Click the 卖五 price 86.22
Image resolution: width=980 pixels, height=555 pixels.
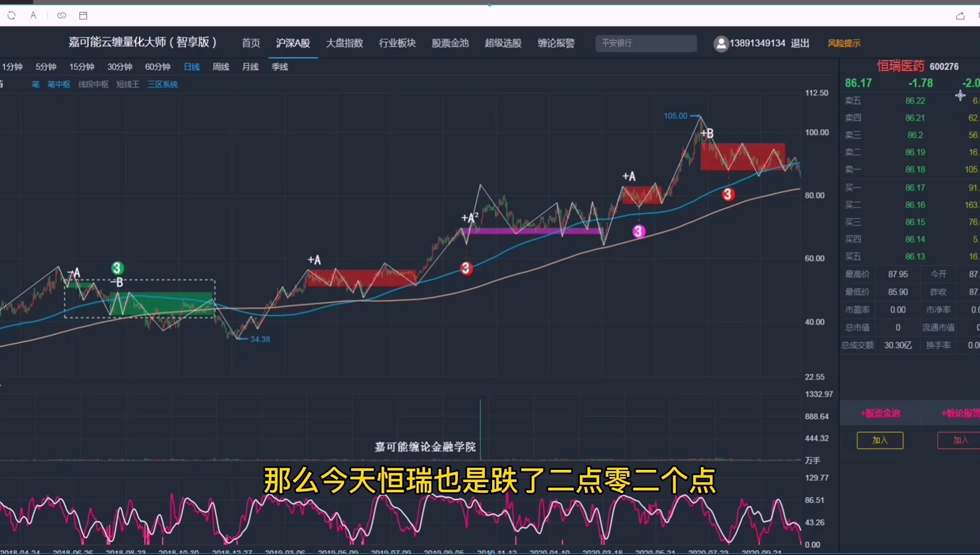[915, 101]
